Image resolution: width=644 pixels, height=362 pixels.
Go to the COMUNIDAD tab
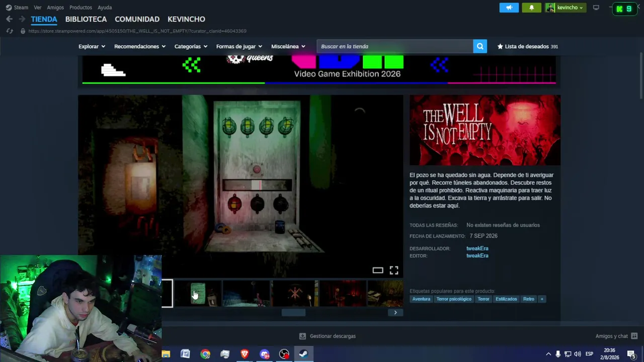(x=137, y=19)
